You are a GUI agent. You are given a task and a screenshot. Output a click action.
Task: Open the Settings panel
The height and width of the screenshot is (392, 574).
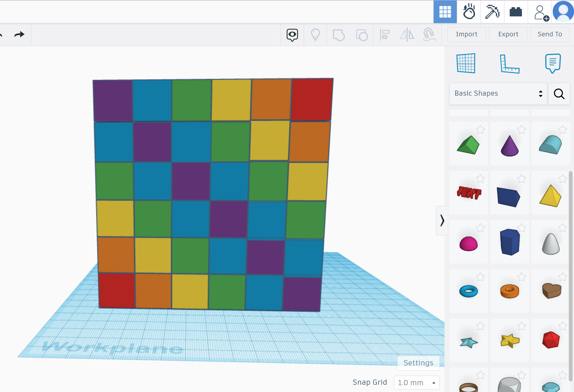tap(418, 363)
